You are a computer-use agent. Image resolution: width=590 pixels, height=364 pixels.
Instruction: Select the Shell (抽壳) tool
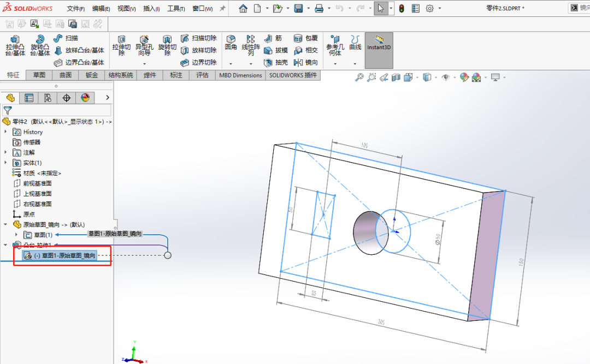[x=276, y=62]
